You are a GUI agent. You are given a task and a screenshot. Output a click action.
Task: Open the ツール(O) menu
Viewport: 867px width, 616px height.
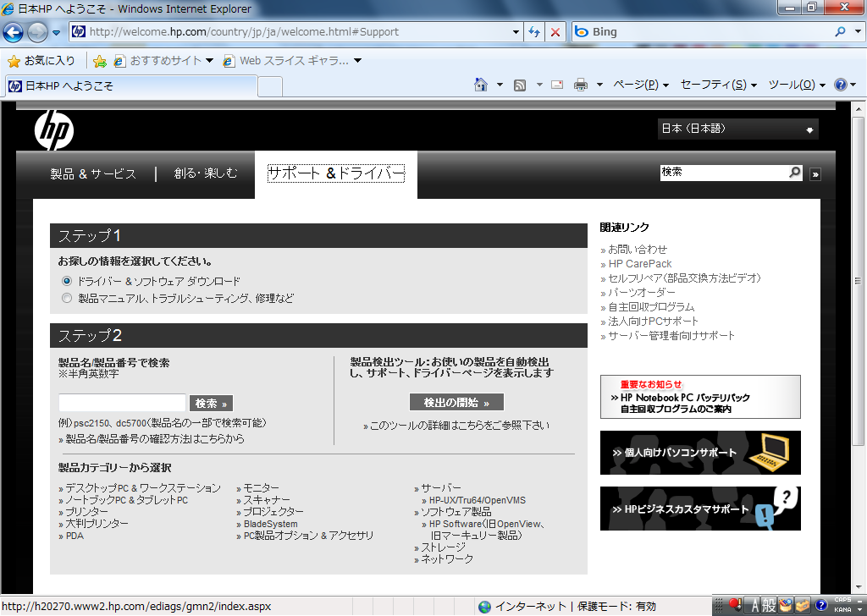point(796,85)
